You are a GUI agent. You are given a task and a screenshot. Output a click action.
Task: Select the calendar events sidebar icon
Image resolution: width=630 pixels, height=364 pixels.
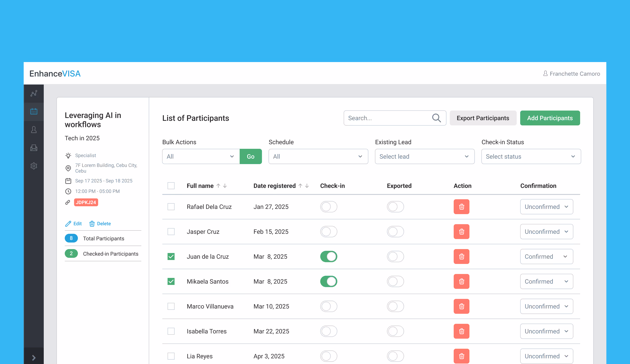(34, 112)
